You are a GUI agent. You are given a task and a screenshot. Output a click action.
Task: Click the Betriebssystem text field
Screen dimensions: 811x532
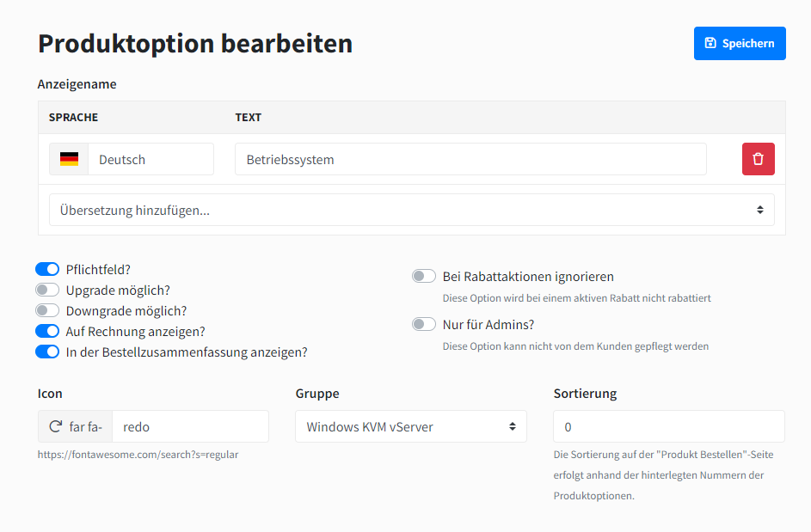[470, 159]
